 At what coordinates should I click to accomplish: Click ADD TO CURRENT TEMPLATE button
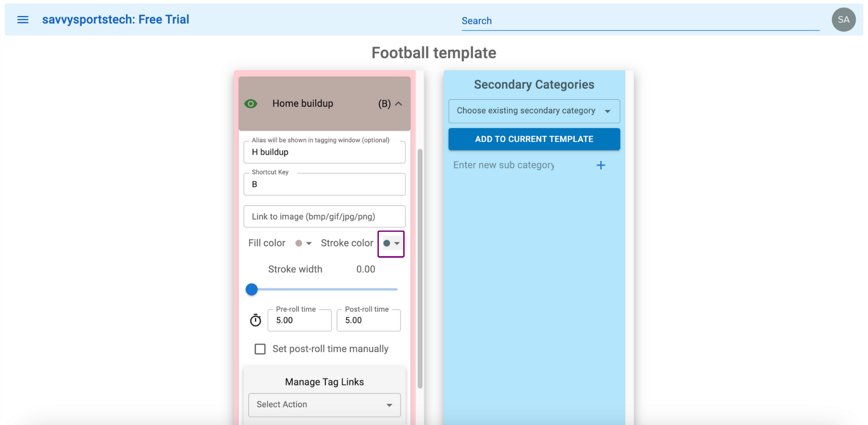[x=534, y=139]
